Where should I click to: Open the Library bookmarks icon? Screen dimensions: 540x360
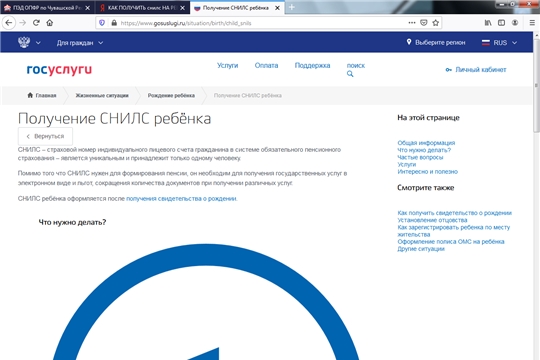tap(488, 23)
